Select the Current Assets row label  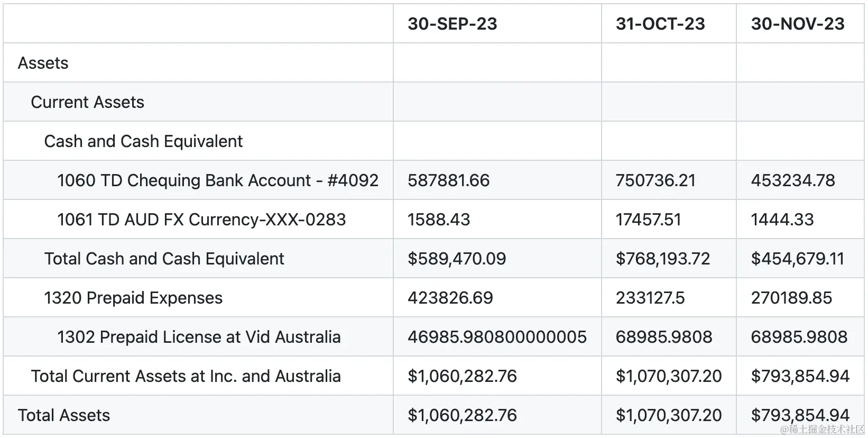tap(87, 102)
